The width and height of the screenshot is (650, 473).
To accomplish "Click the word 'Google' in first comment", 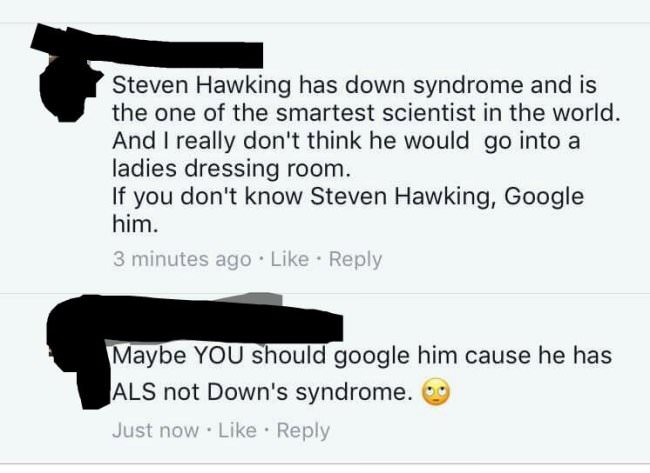I will coord(543,198).
